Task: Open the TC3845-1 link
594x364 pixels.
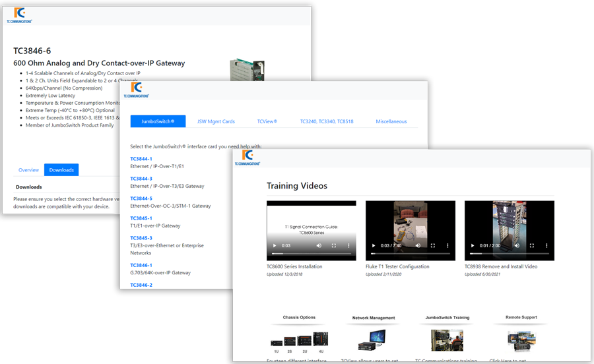Action: tap(141, 218)
